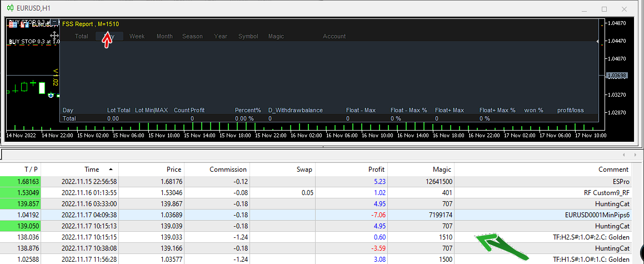Click the candlestick icon beside EURUSD,H1 title

[9, 8]
